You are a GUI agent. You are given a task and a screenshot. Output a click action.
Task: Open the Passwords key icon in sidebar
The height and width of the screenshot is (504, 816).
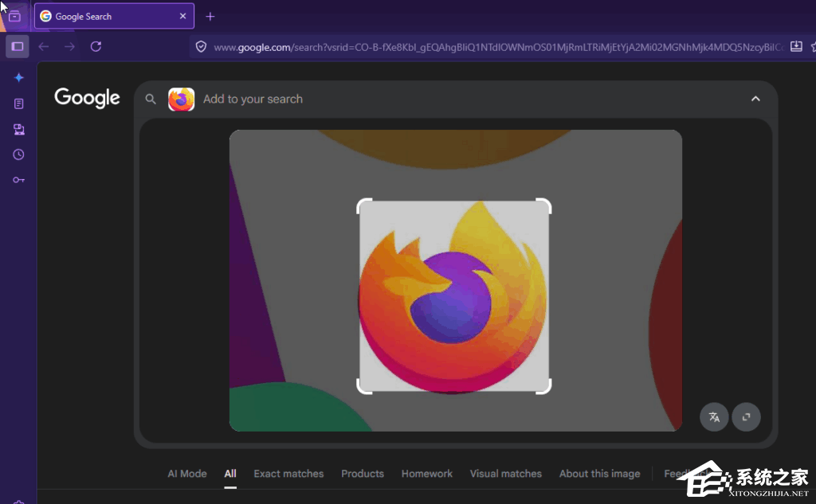click(18, 179)
